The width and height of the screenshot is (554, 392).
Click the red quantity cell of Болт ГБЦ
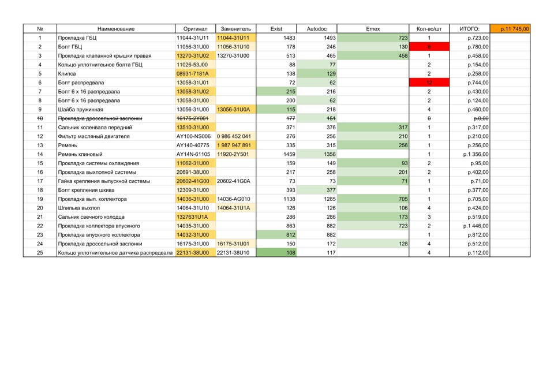coord(429,47)
